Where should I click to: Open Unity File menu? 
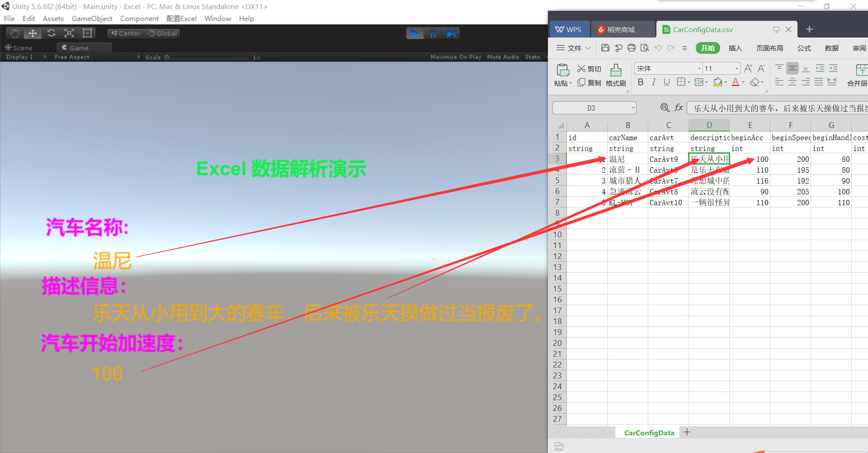tap(9, 19)
